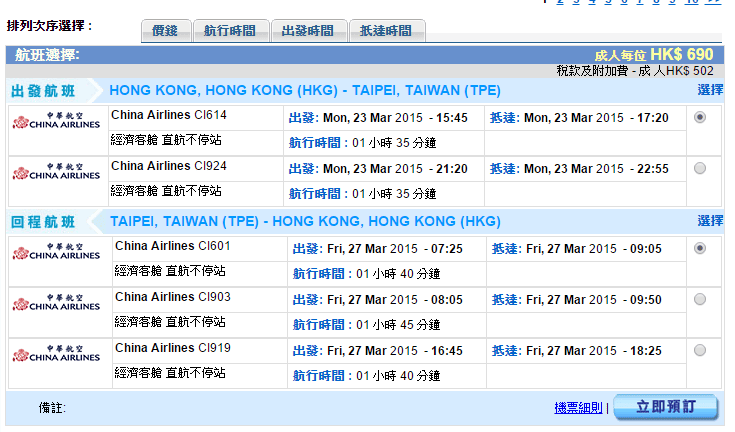
Task: Open the 機票細則 fare rules link
Action: pyautogui.click(x=578, y=408)
